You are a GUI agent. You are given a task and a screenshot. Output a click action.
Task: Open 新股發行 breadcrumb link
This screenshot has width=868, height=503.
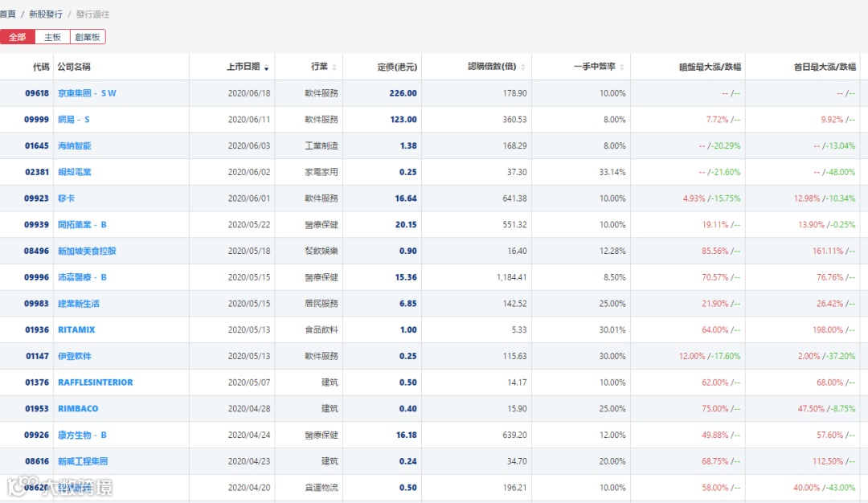(x=45, y=14)
